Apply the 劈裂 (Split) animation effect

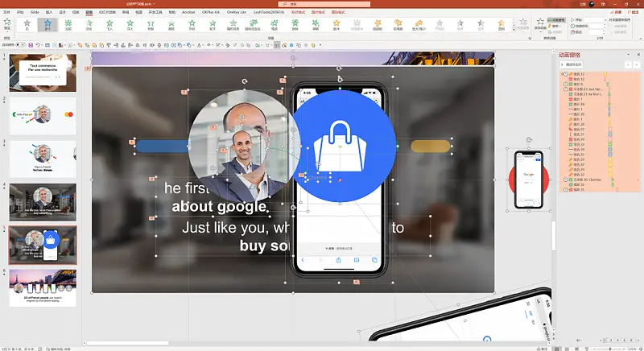(151, 25)
